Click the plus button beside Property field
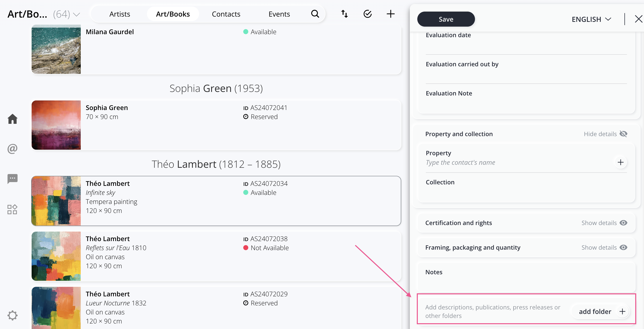 pyautogui.click(x=620, y=162)
